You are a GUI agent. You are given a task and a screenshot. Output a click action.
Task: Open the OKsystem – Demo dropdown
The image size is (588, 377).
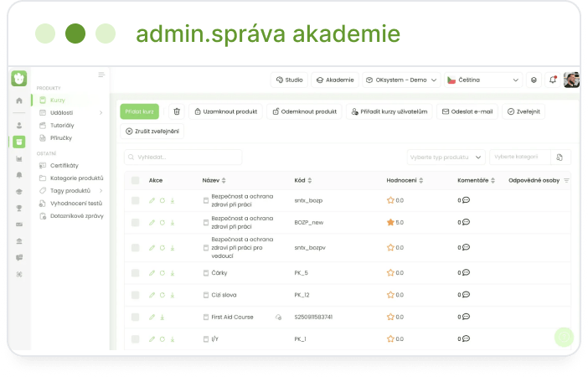[401, 80]
